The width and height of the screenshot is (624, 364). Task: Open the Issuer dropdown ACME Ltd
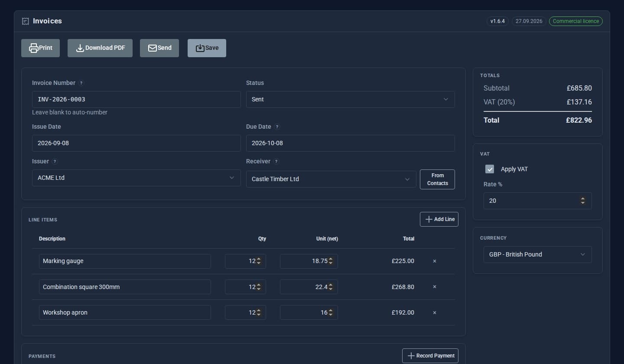click(136, 178)
